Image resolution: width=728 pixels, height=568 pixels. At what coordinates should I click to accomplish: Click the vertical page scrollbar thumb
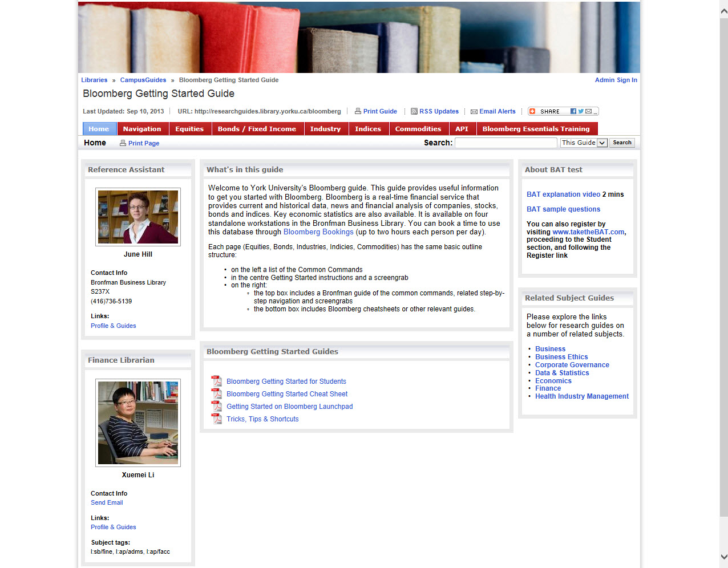[724, 267]
